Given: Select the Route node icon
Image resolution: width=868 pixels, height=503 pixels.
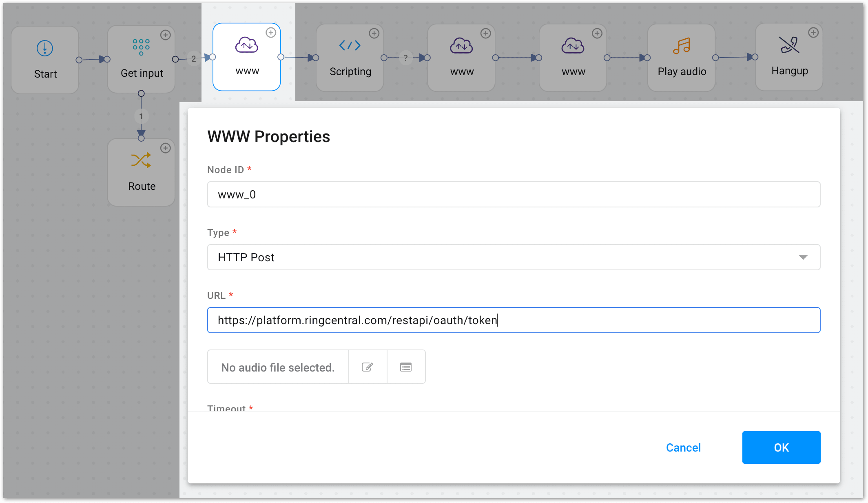Looking at the screenshot, I should pyautogui.click(x=141, y=160).
